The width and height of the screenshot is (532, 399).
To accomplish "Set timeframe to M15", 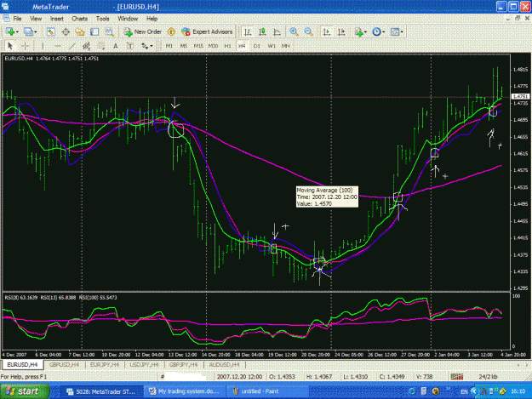I will point(198,46).
